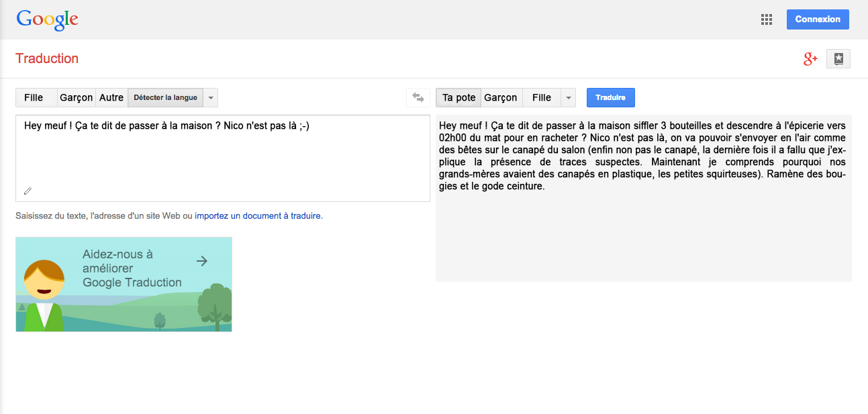
Task: Click in the source text input box
Action: pos(223,158)
